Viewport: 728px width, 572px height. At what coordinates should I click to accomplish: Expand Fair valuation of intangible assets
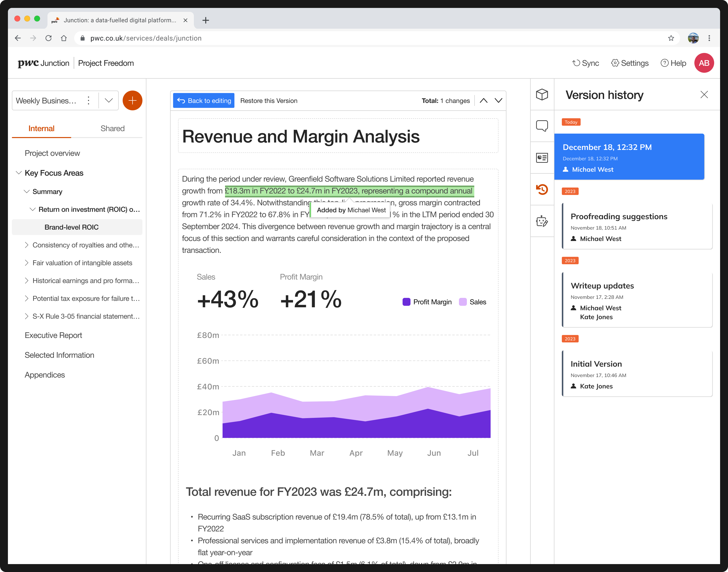[26, 263]
